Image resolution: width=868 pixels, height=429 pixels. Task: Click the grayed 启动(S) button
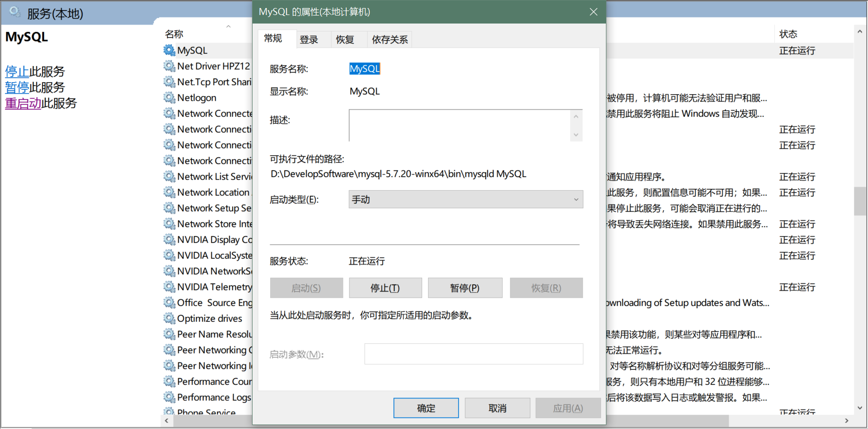[x=306, y=288]
